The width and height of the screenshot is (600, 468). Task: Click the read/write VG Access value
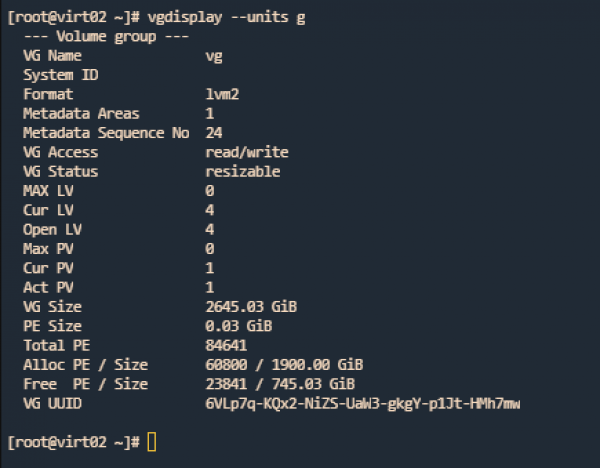247,152
